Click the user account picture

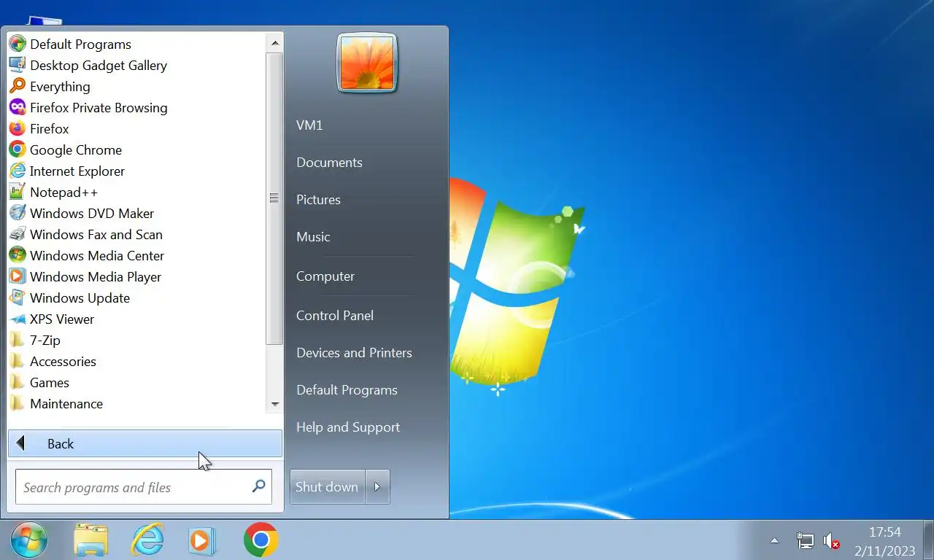367,63
